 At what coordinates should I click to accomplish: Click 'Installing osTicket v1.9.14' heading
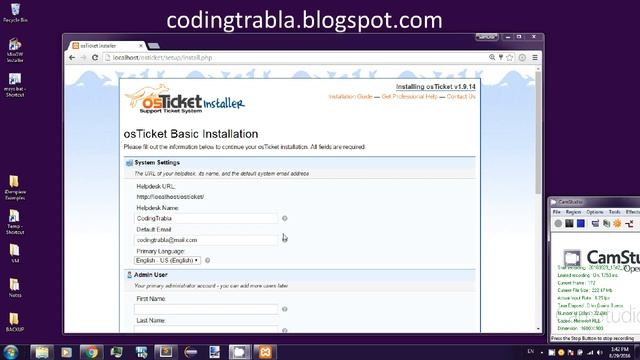[436, 87]
